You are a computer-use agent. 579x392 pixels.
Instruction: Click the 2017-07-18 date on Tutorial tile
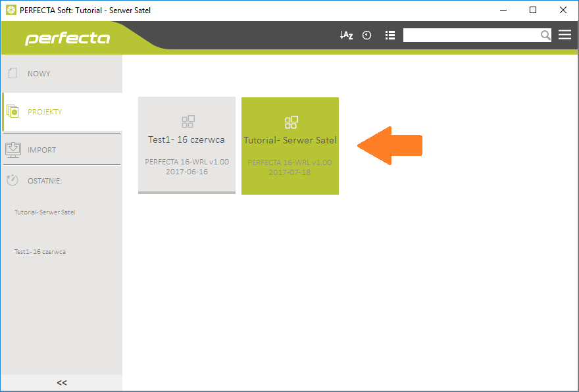point(289,172)
